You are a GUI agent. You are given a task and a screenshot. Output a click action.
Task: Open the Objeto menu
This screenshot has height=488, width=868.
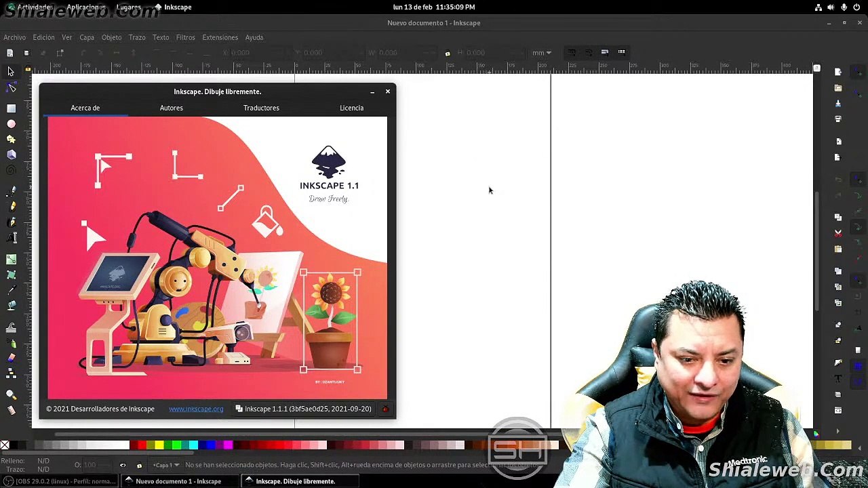[111, 37]
